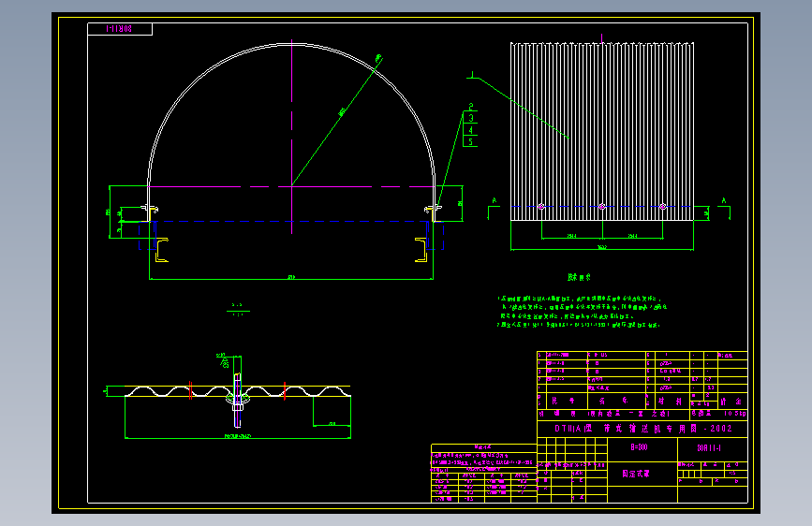Image resolution: width=812 pixels, height=526 pixels.
Task: Select radius dimension text on green leader
Action: 342,112
